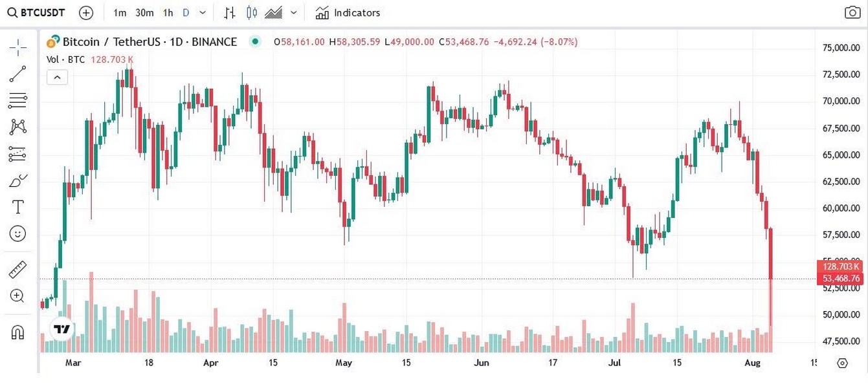Image resolution: width=868 pixels, height=388 pixels.
Task: Open the Indicators dialog
Action: point(348,13)
